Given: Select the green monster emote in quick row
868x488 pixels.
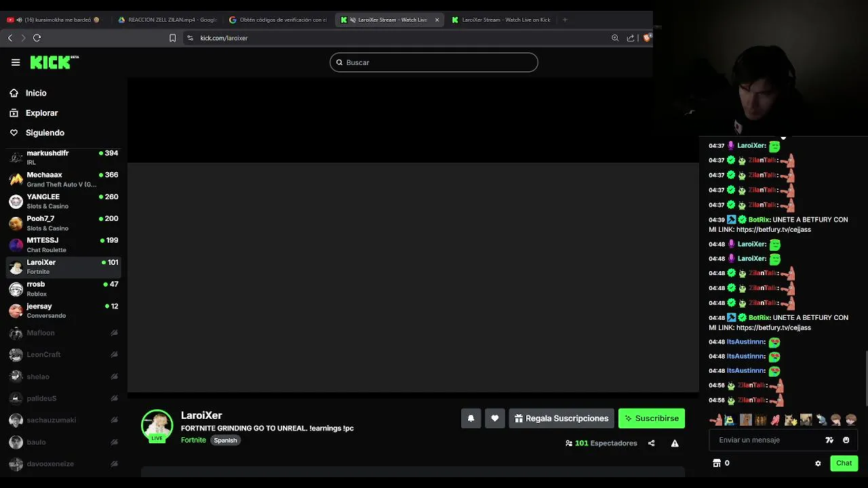Looking at the screenshot, I should (730, 420).
